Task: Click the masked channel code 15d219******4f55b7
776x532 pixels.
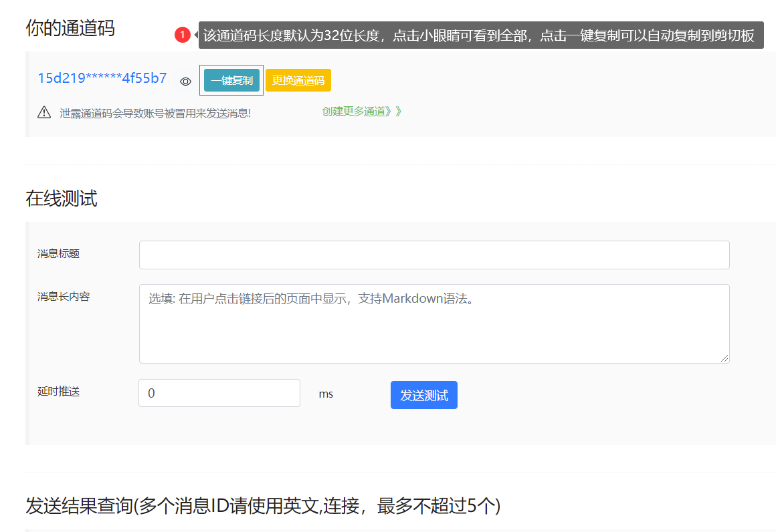Action: pyautogui.click(x=102, y=78)
